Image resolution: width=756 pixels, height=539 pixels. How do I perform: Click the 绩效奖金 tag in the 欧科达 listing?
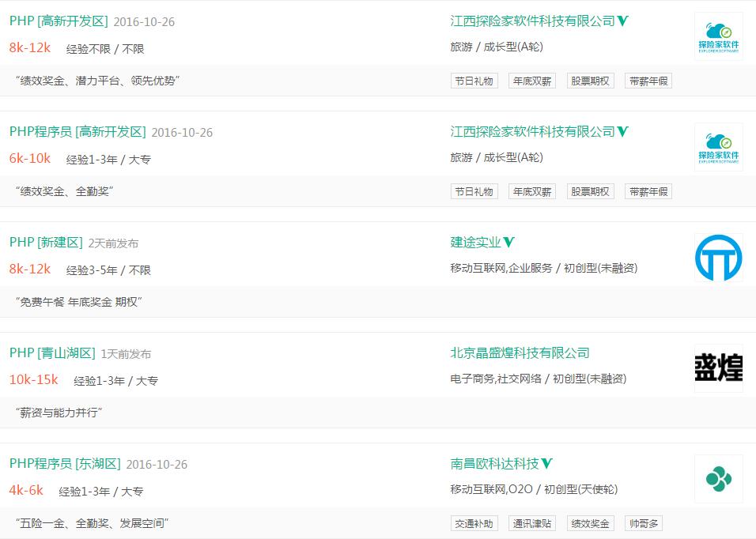(x=590, y=523)
